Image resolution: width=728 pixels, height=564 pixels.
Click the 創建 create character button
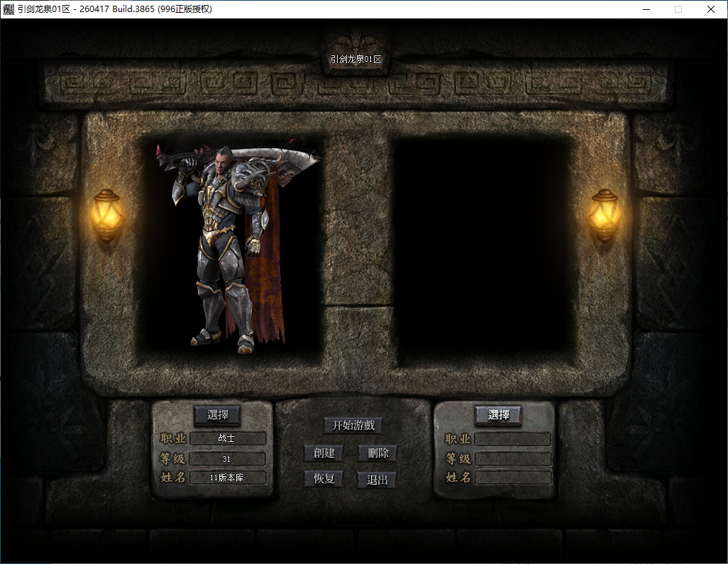click(324, 453)
